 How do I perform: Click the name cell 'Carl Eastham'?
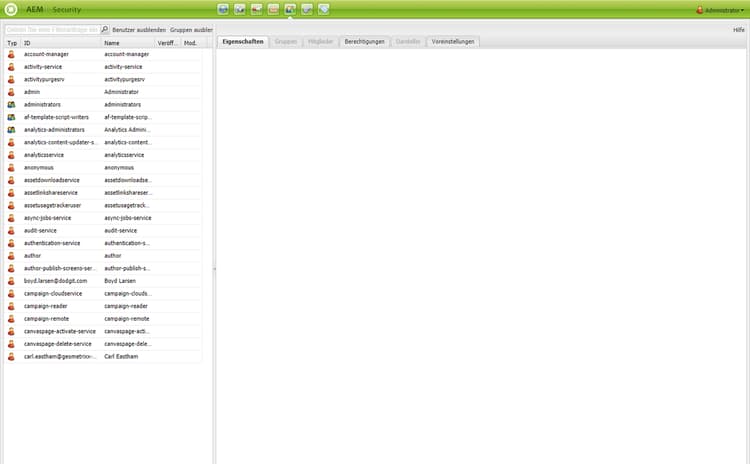(121, 356)
